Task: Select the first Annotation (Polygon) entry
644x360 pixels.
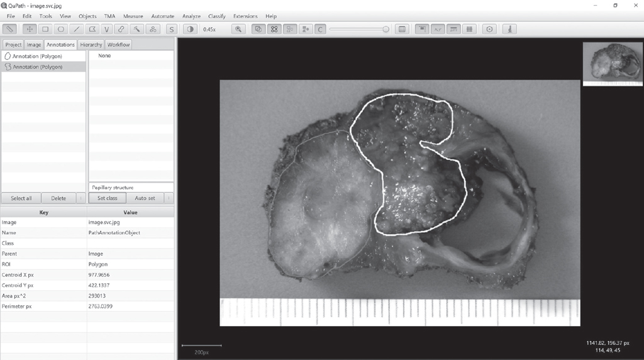Action: click(x=37, y=56)
